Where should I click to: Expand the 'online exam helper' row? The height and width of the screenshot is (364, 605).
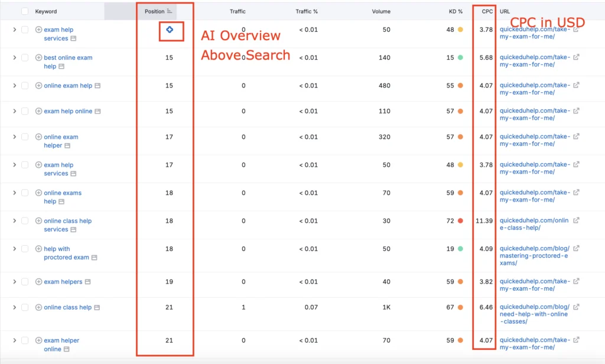click(x=14, y=136)
